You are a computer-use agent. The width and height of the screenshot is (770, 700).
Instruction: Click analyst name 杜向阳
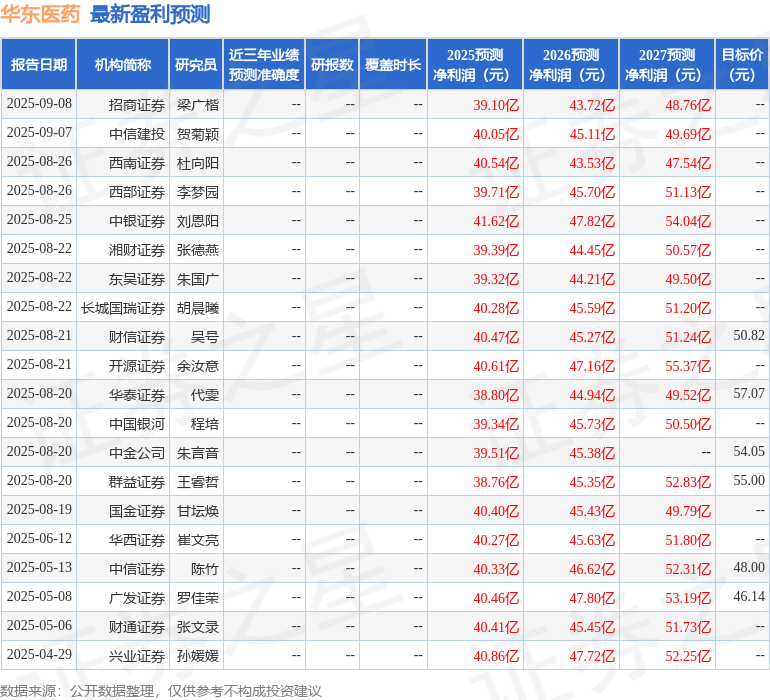click(x=198, y=163)
